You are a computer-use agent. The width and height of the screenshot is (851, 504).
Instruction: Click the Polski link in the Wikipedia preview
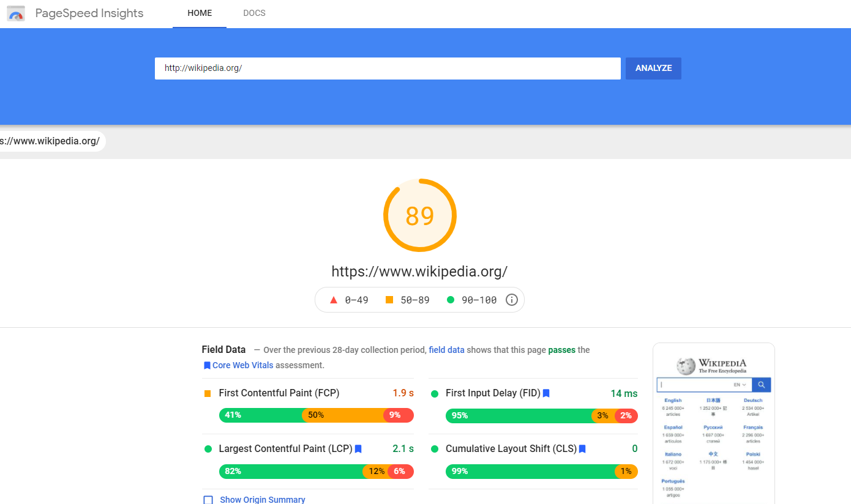pyautogui.click(x=753, y=454)
